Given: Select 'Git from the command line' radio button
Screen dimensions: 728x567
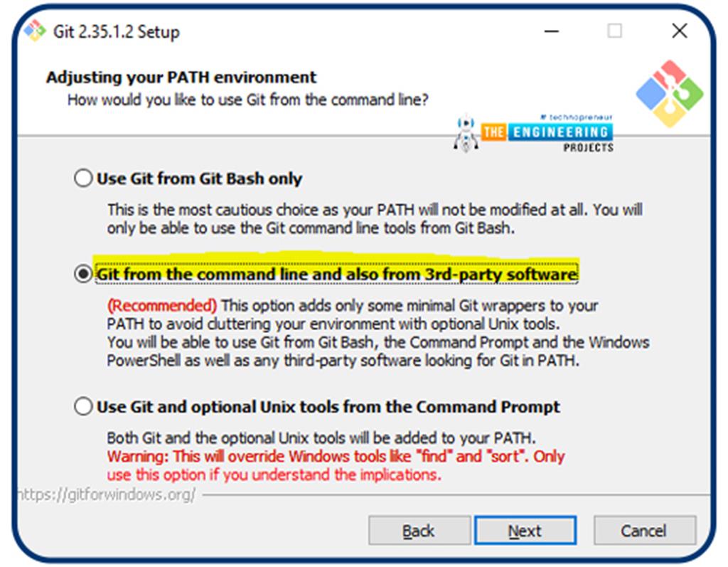Looking at the screenshot, I should (x=83, y=274).
